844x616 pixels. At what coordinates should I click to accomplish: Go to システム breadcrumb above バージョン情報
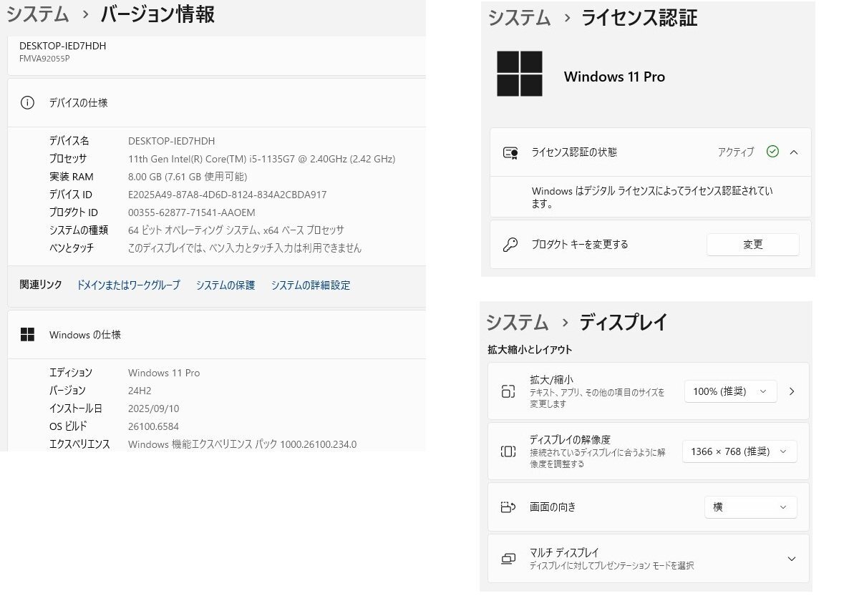pos(38,14)
